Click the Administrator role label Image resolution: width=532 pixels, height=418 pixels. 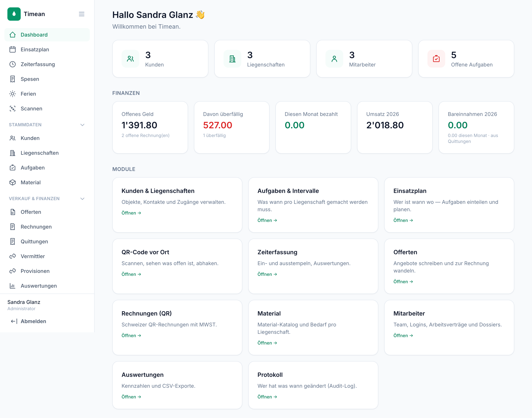21,309
